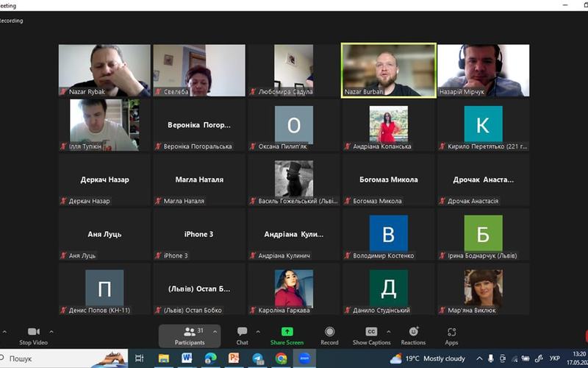Image resolution: width=588 pixels, height=368 pixels.
Task: Open the Participants list
Action: [x=190, y=336]
